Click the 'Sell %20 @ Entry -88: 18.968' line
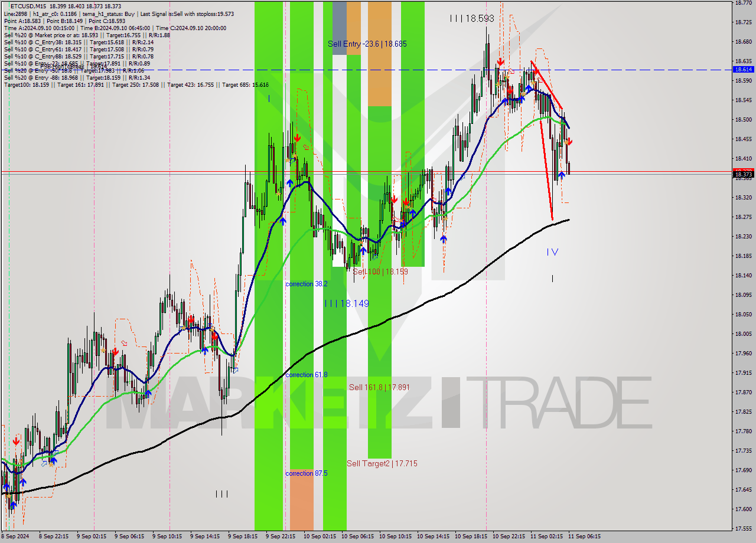756x543 pixels. (x=77, y=77)
